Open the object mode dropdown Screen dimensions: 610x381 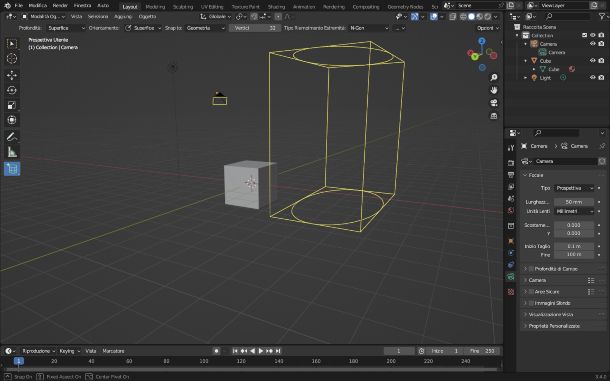tap(44, 17)
